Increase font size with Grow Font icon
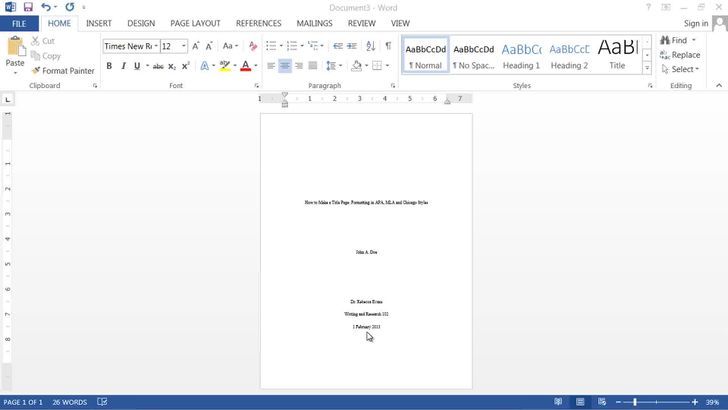Image resolution: width=728 pixels, height=410 pixels. click(196, 46)
